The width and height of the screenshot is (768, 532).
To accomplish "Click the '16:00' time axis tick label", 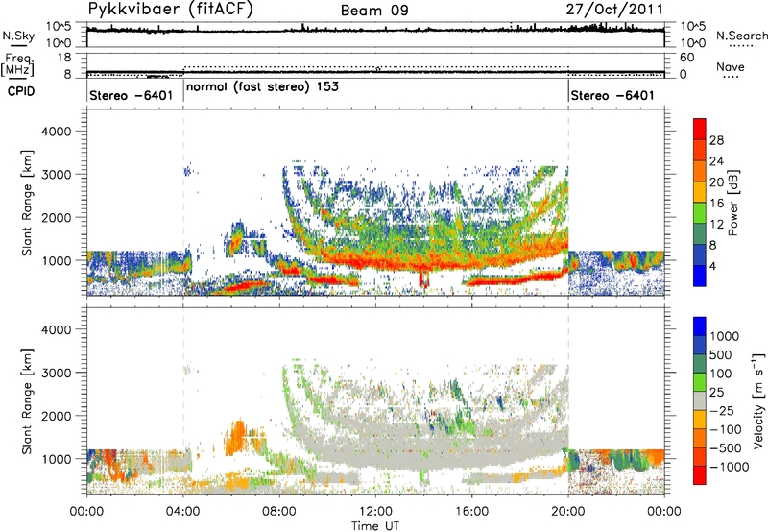I will 472,512.
